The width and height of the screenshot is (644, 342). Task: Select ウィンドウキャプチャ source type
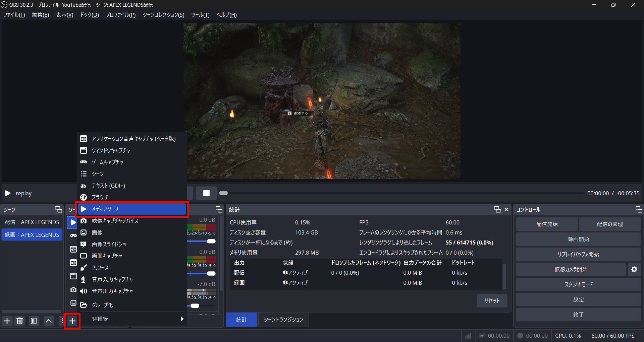[132, 150]
